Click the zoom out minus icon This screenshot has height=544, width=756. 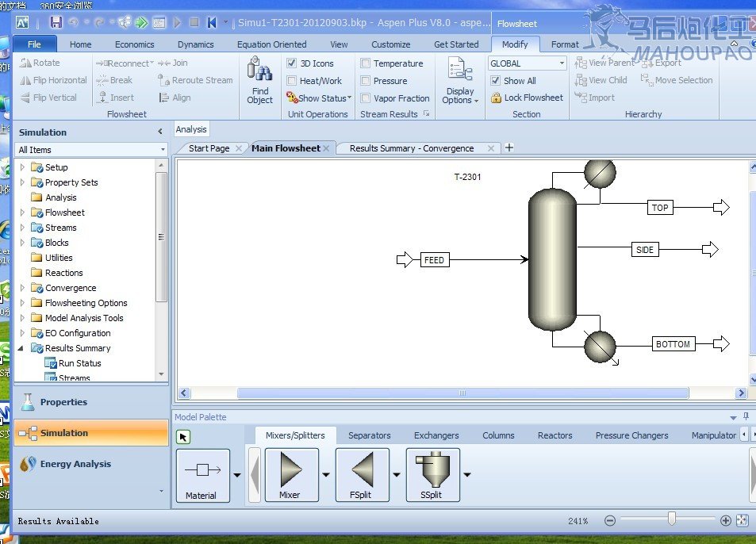[610, 520]
